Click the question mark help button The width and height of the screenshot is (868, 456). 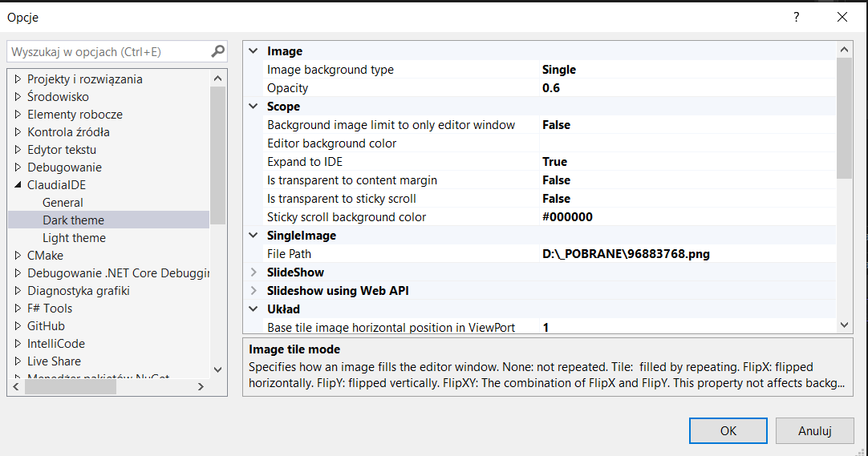pyautogui.click(x=797, y=17)
